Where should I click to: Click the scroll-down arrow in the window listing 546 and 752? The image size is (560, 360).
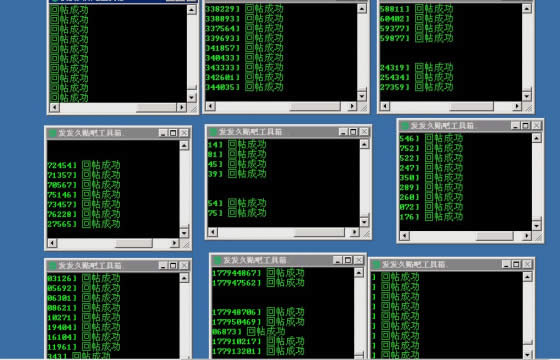pos(536,226)
